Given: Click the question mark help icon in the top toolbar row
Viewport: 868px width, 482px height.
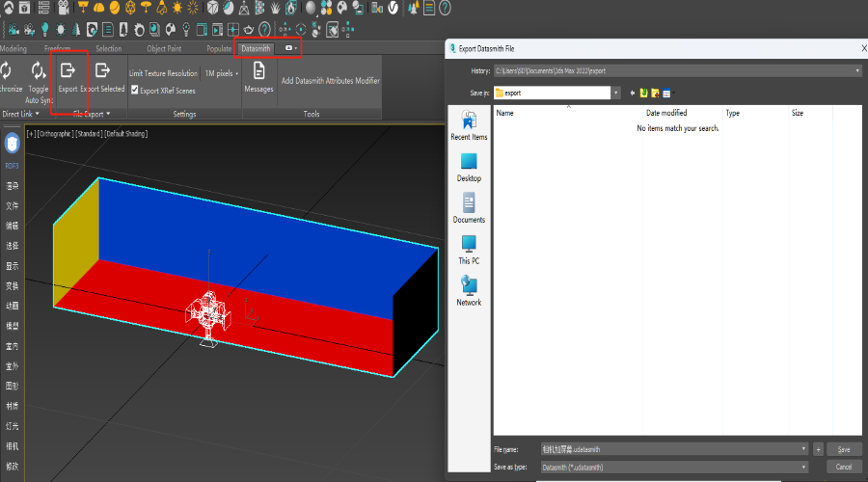Looking at the screenshot, I should tap(445, 8).
